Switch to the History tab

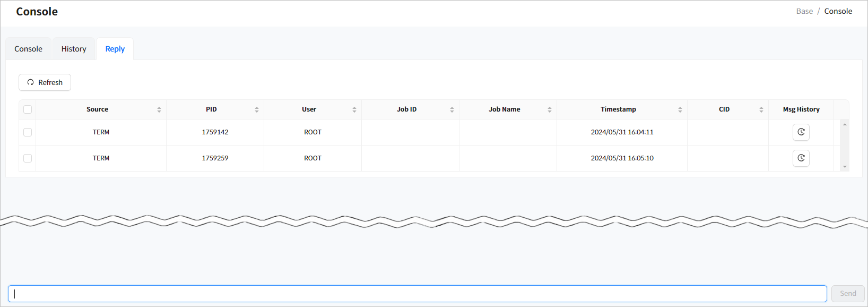click(74, 49)
